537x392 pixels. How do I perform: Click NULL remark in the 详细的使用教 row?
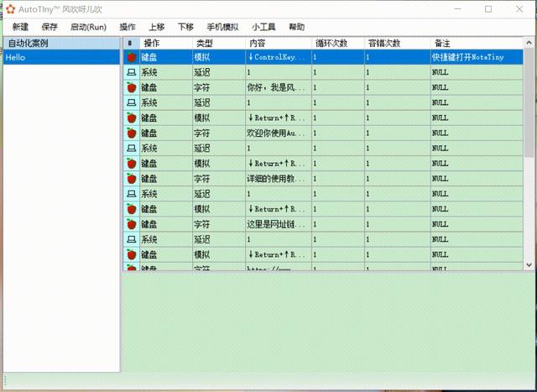477,179
